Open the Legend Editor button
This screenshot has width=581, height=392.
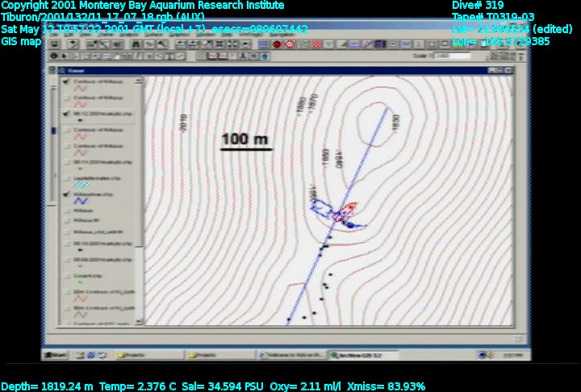[x=104, y=44]
